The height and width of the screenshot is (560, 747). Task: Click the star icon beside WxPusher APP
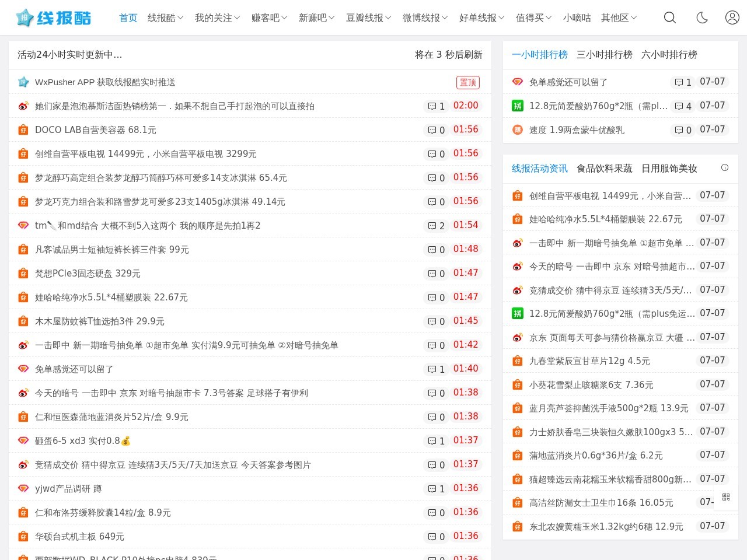coord(23,82)
